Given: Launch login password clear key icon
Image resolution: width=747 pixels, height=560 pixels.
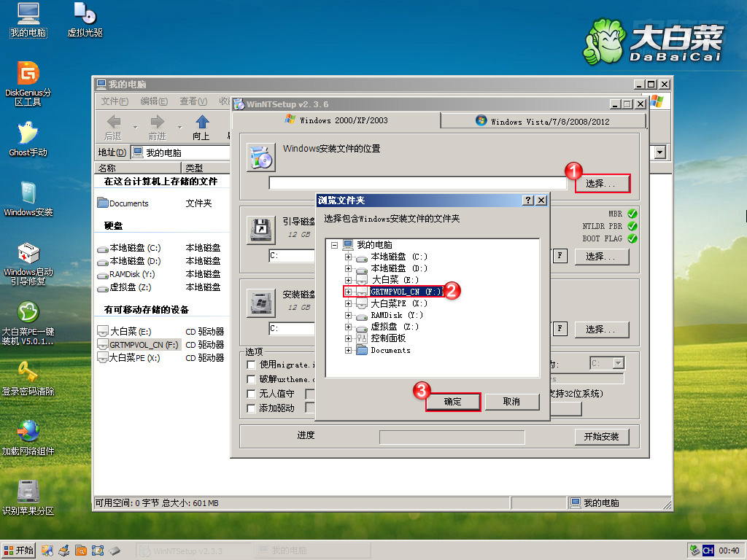Looking at the screenshot, I should pos(28,373).
